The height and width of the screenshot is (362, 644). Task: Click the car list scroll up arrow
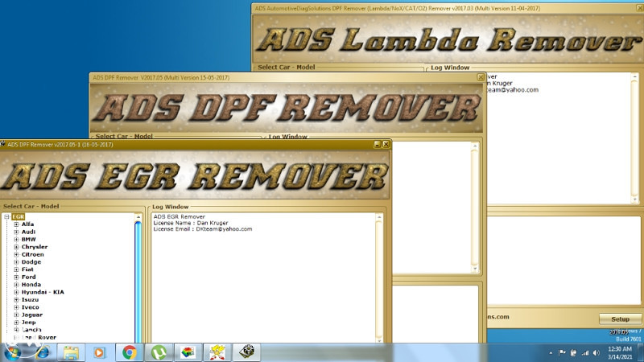click(x=138, y=216)
